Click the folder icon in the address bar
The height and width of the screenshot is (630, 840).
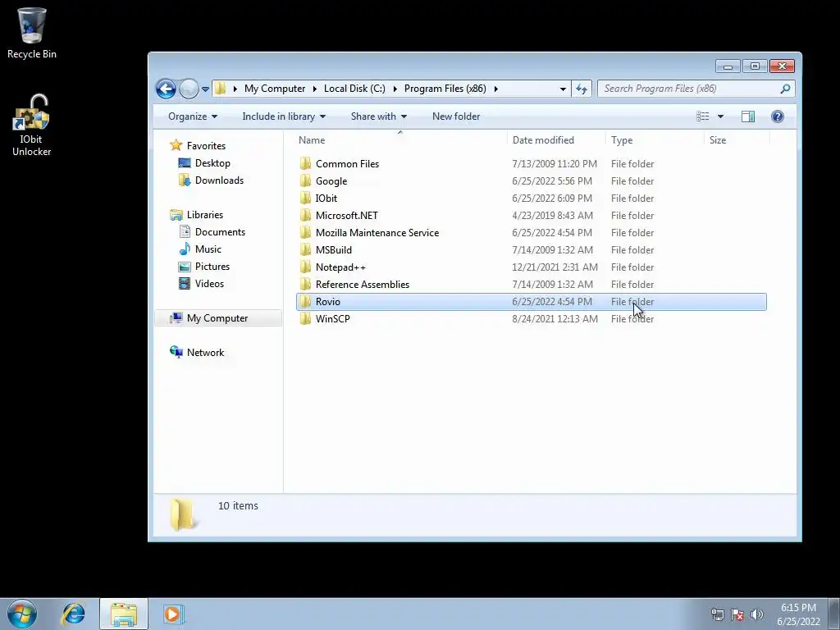221,89
